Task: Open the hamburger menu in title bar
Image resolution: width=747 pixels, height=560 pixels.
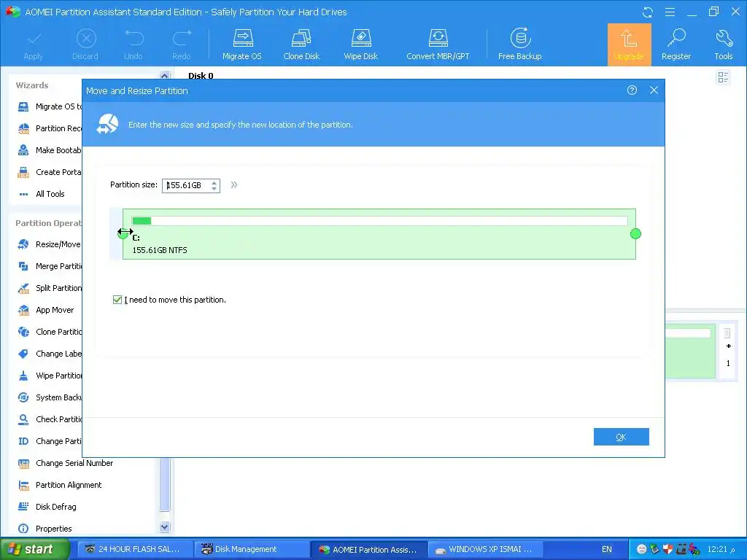Action: pos(670,12)
